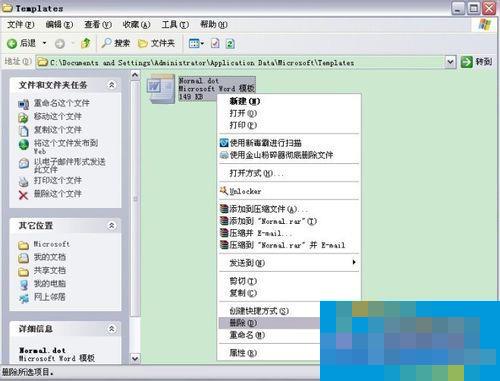Maximize the Templates window
500x381 pixels.
click(x=474, y=8)
